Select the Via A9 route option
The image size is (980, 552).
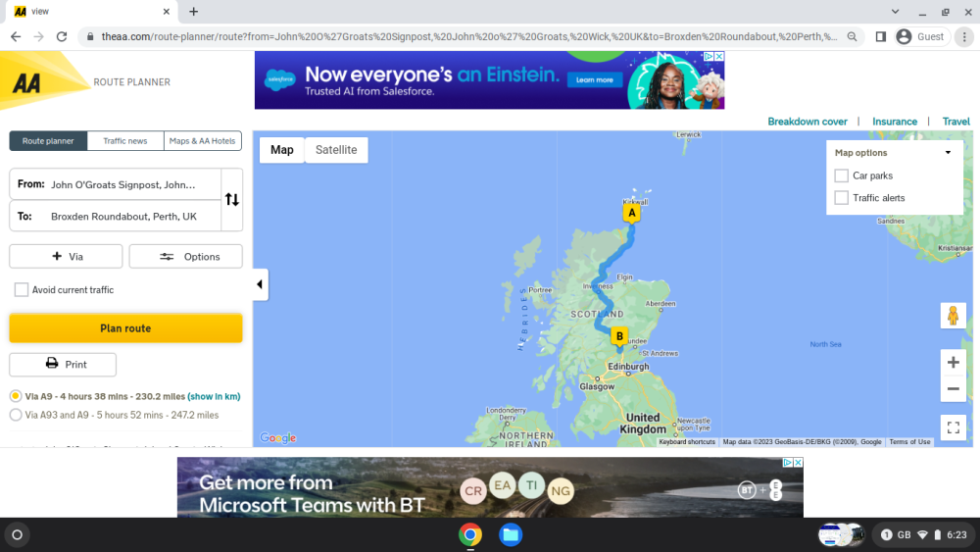(x=16, y=396)
